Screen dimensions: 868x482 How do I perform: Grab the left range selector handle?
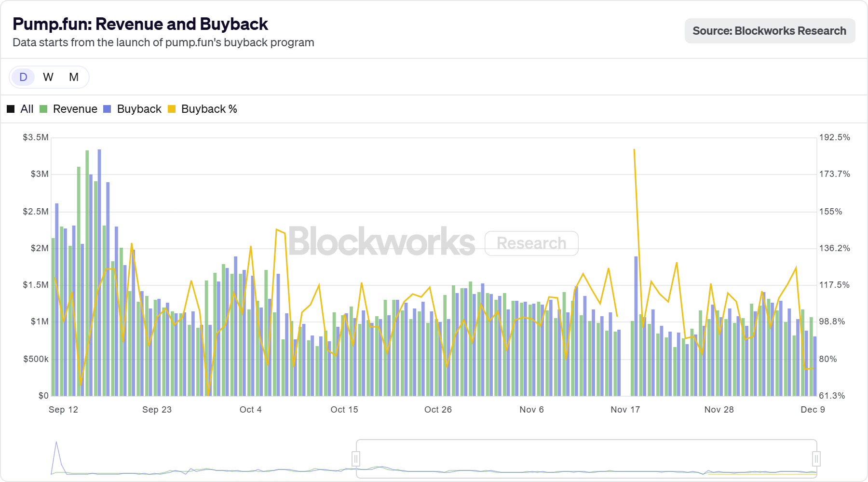356,458
